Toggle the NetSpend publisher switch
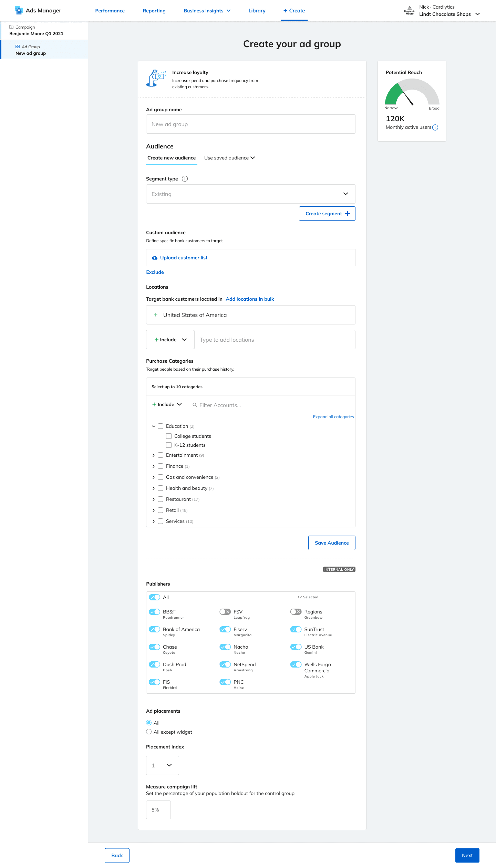Image resolution: width=496 pixels, height=868 pixels. (225, 664)
